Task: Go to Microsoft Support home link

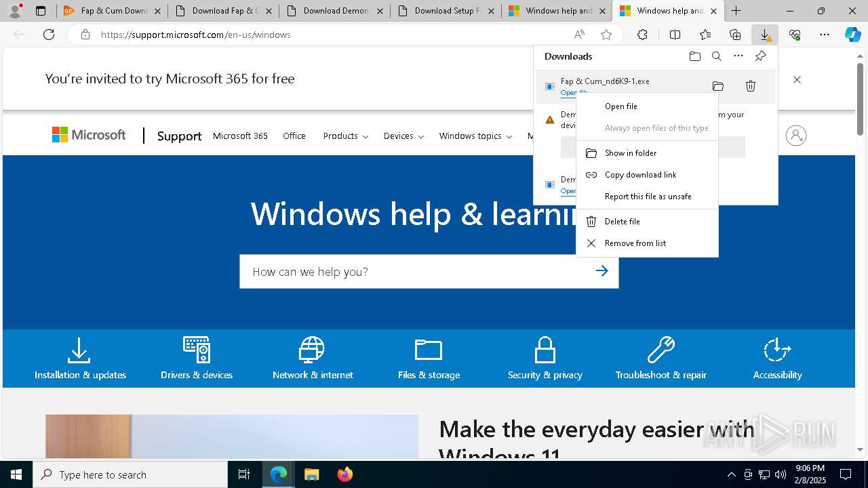Action: click(x=179, y=136)
